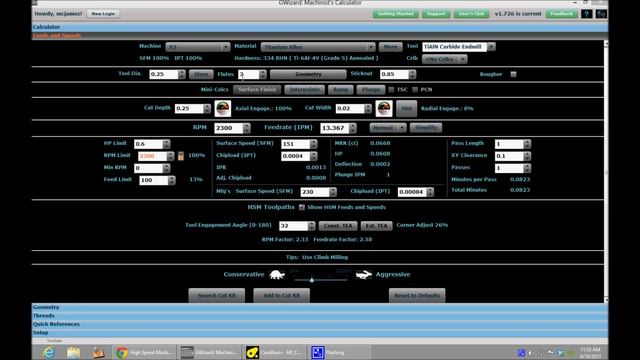Screen dimensions: 640x360
Task: Open the Plunge mini-calc
Action: tap(371, 89)
